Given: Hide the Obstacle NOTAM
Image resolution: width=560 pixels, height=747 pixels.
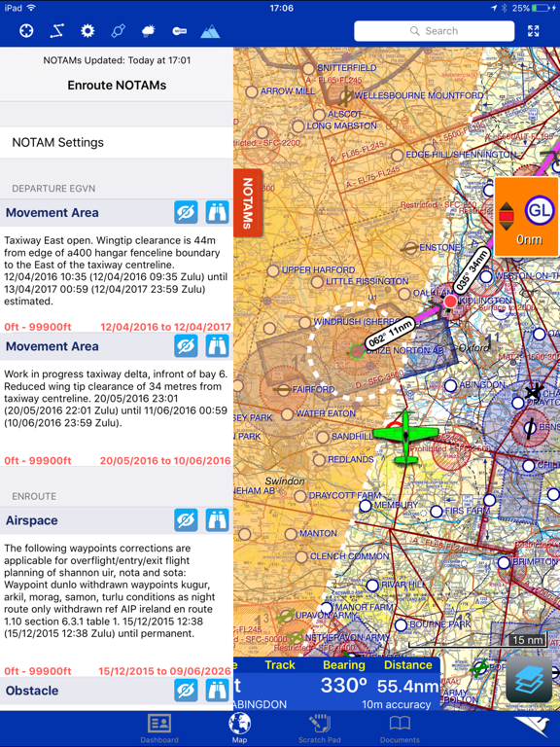Looking at the screenshot, I should tap(186, 690).
